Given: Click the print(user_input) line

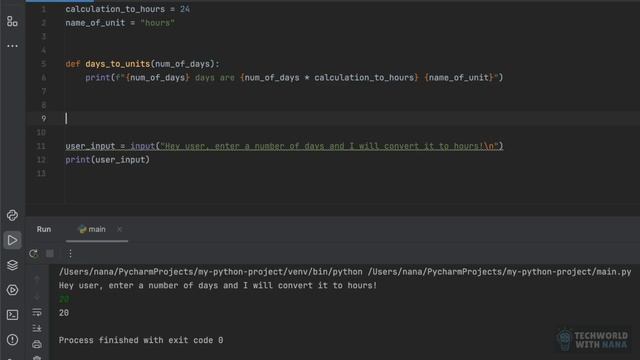Looking at the screenshot, I should point(107,160).
